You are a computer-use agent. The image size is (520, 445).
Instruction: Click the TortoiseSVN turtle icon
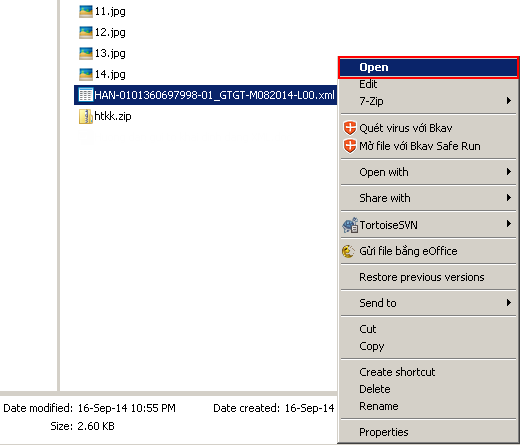click(350, 225)
